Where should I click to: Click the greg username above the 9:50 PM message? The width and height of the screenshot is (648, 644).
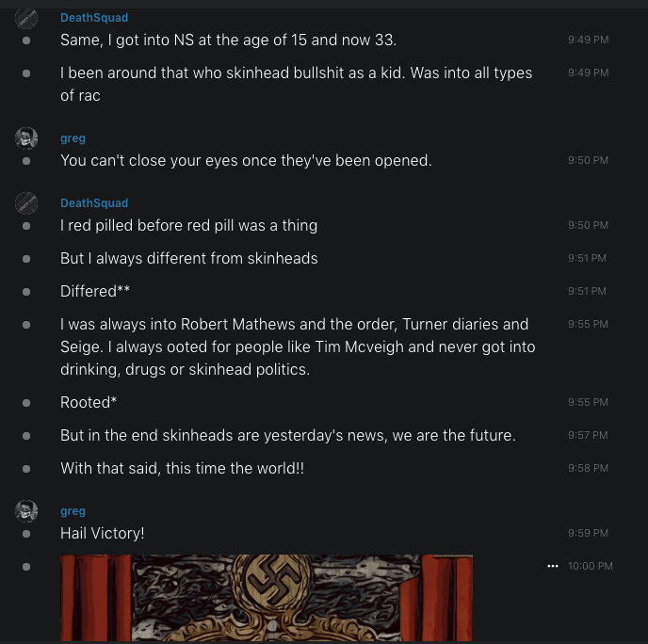[73, 138]
